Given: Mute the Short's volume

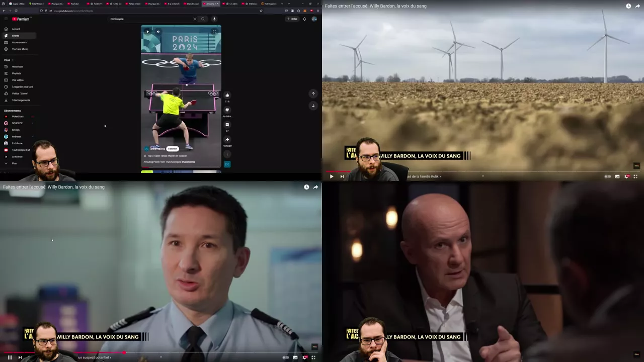Looking at the screenshot, I should [158, 32].
